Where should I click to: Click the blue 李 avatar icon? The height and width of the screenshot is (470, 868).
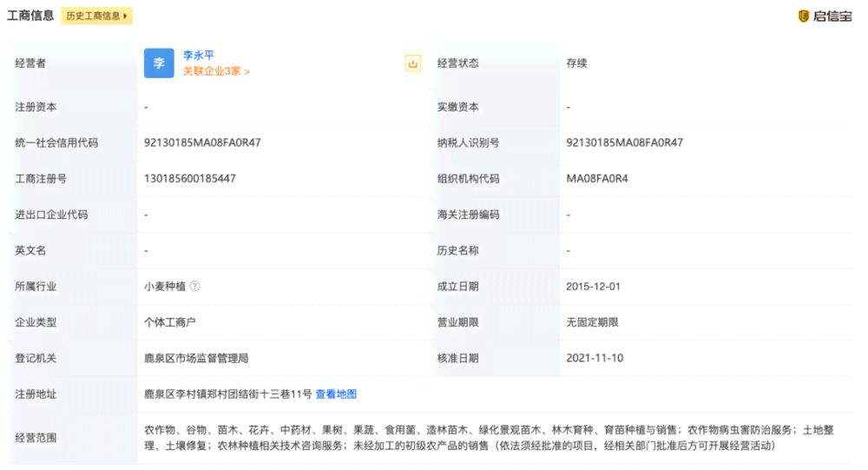pyautogui.click(x=159, y=63)
